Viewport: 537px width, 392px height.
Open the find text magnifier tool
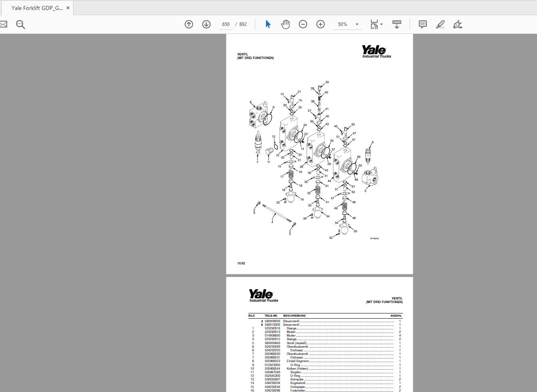coord(20,24)
